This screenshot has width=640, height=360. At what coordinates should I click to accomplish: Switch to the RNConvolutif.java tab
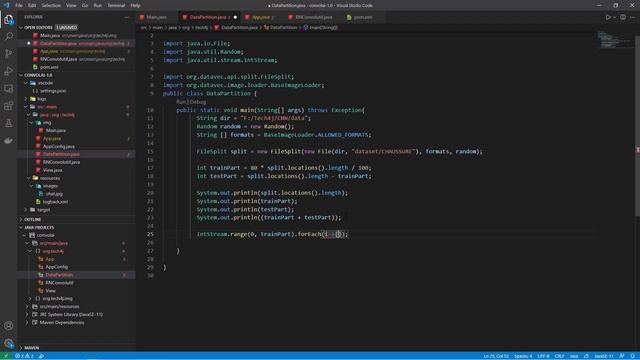pos(313,17)
